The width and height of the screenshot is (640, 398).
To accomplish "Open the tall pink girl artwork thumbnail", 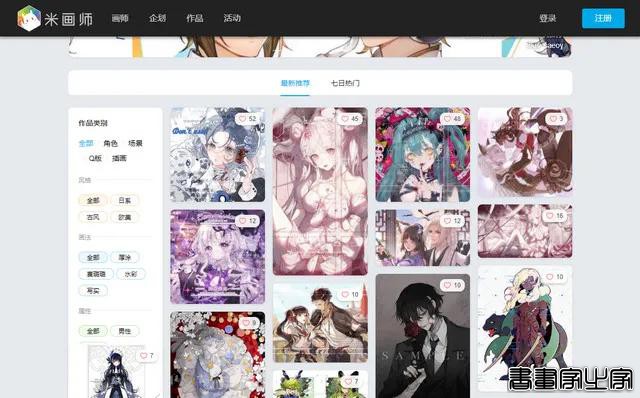I will tap(320, 191).
